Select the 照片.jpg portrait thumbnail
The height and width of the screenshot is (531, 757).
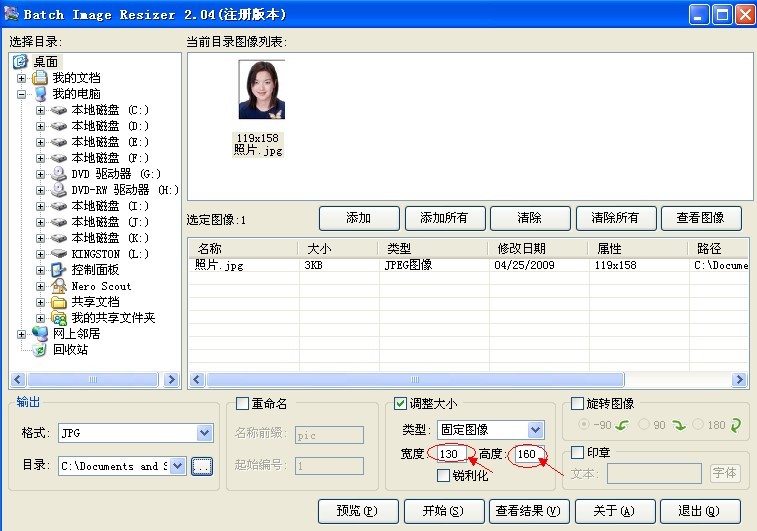click(x=260, y=90)
